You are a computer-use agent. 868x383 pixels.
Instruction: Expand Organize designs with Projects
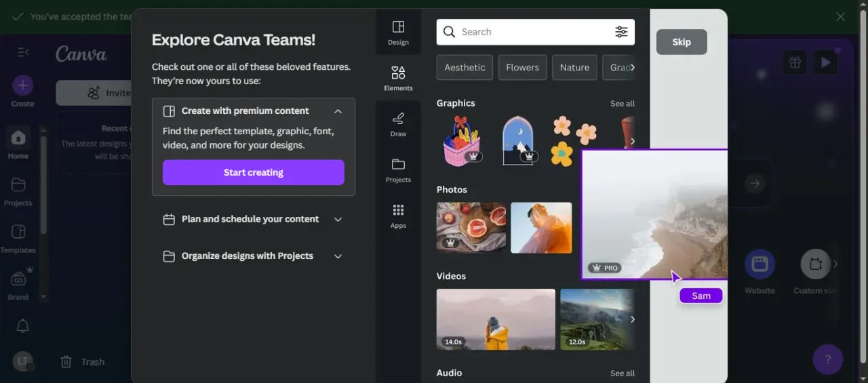coord(338,256)
